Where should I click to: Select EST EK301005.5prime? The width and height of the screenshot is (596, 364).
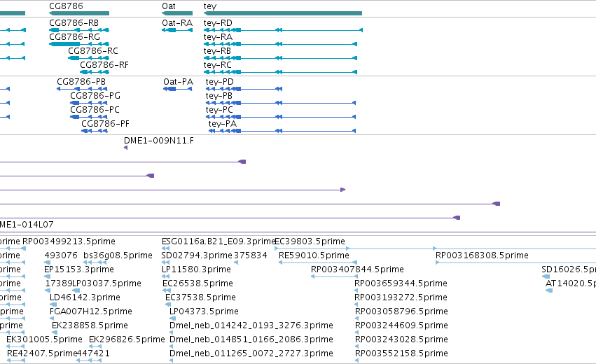pyautogui.click(x=44, y=339)
